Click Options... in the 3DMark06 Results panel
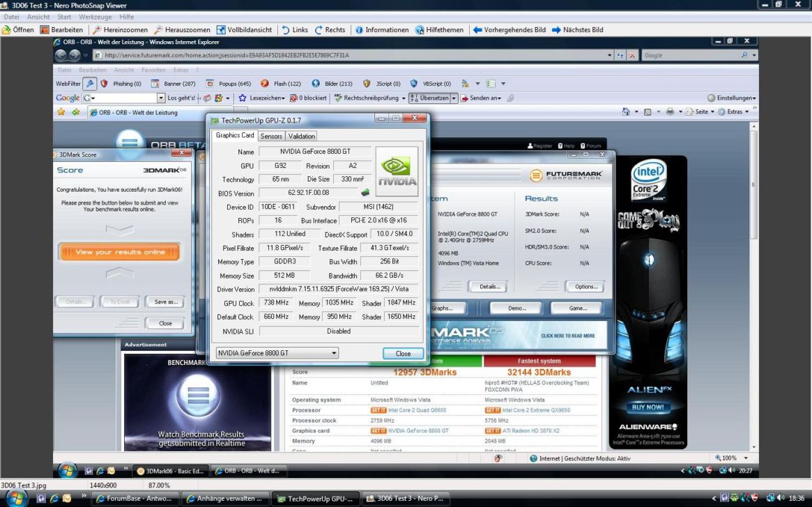 click(585, 287)
